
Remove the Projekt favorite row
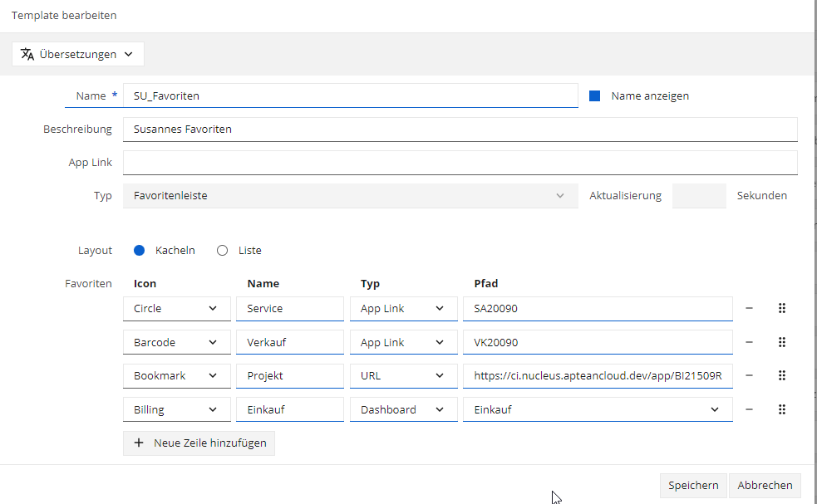pos(749,375)
